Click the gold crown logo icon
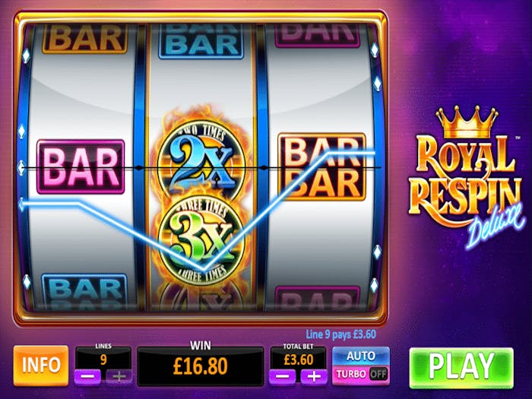532x399 pixels. pyautogui.click(x=467, y=121)
